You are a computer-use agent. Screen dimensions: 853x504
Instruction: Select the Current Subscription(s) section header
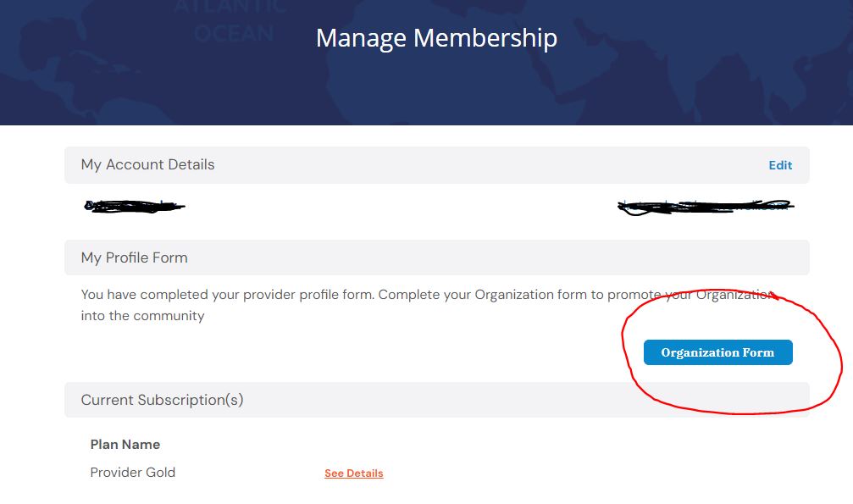point(437,400)
